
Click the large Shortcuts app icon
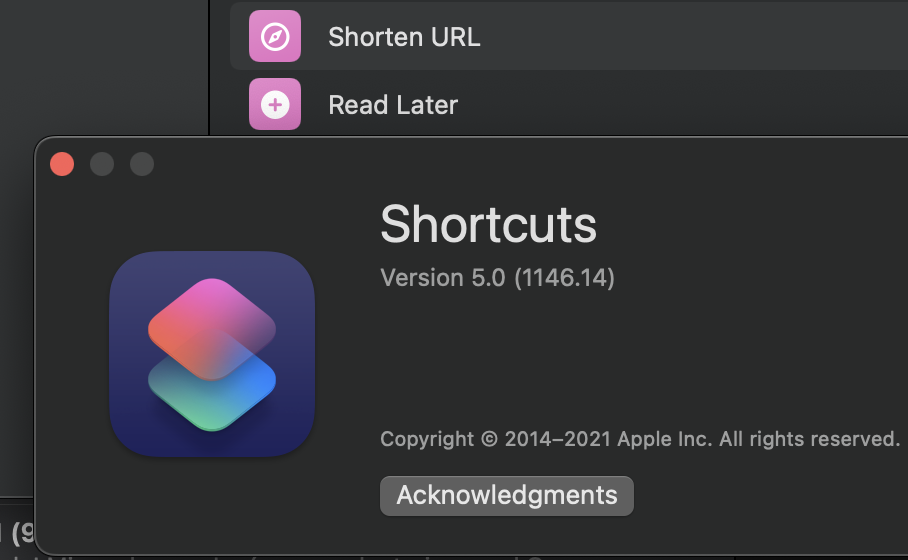point(212,354)
